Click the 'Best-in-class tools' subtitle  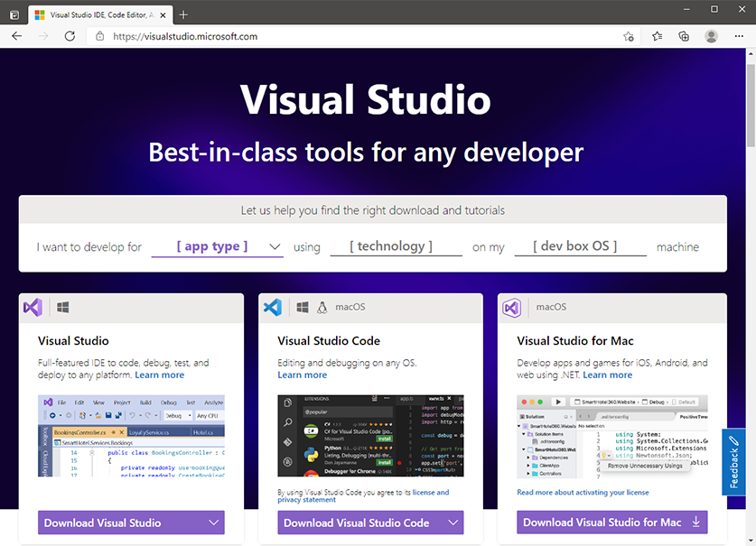(366, 153)
